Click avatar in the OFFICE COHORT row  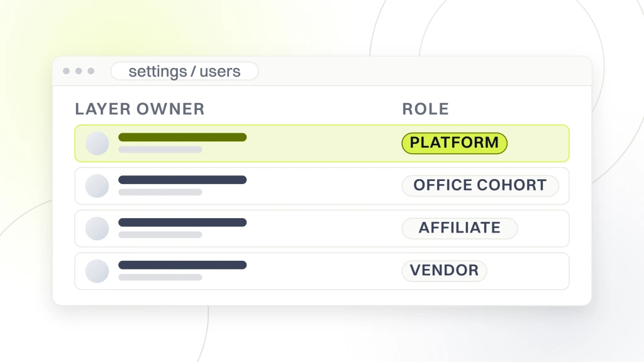coord(97,186)
